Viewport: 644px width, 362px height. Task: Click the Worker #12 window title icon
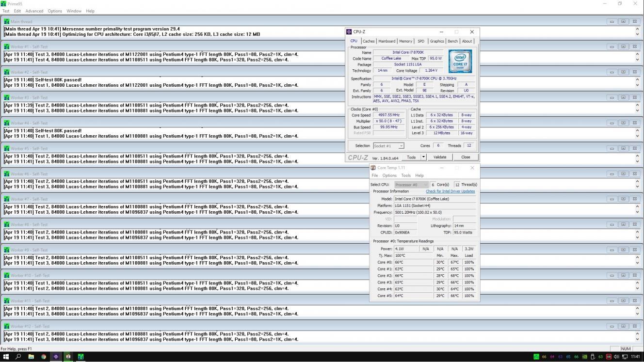(7, 326)
